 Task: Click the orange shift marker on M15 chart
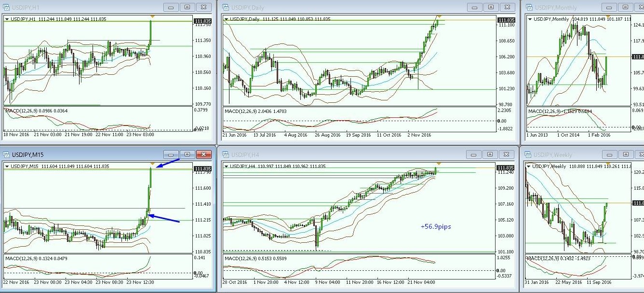tap(152, 164)
